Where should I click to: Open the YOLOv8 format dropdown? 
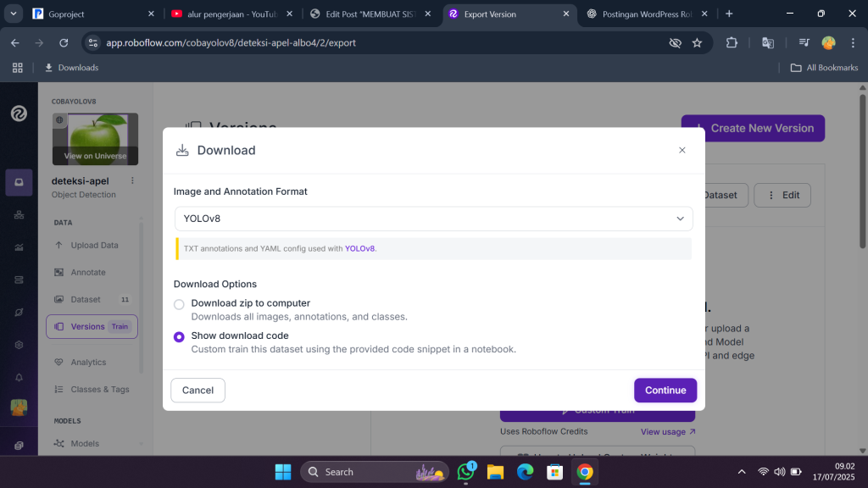(433, 219)
